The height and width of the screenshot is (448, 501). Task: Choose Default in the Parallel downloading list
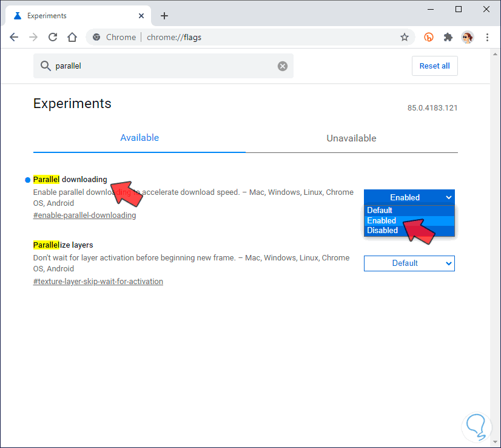point(409,211)
